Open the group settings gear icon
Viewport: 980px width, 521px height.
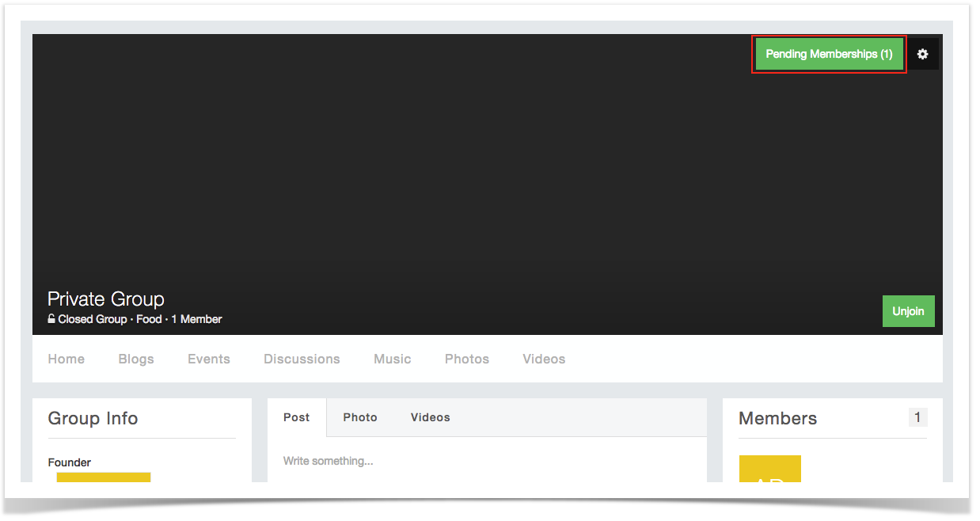click(x=922, y=54)
